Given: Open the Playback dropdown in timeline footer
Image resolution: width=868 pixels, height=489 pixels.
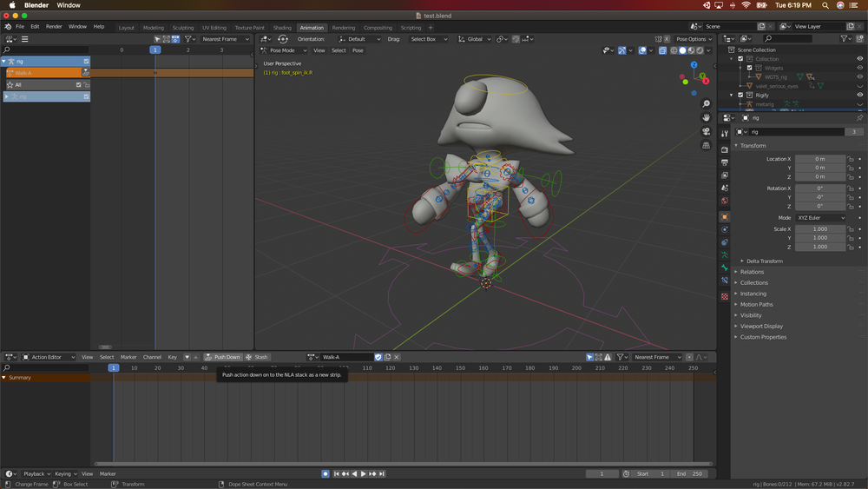Looking at the screenshot, I should tap(36, 474).
